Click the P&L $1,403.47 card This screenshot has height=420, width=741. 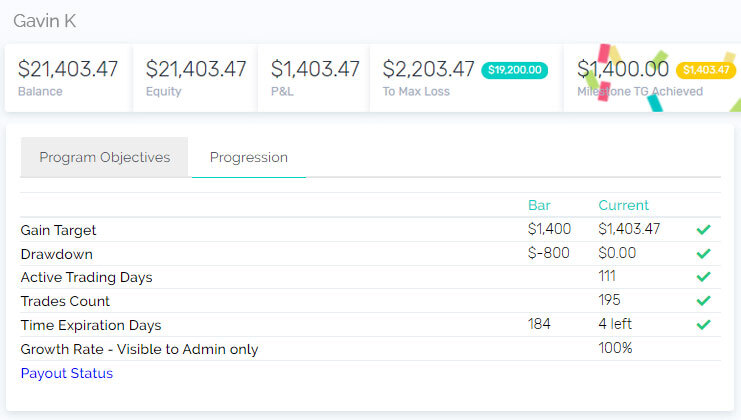tap(314, 78)
